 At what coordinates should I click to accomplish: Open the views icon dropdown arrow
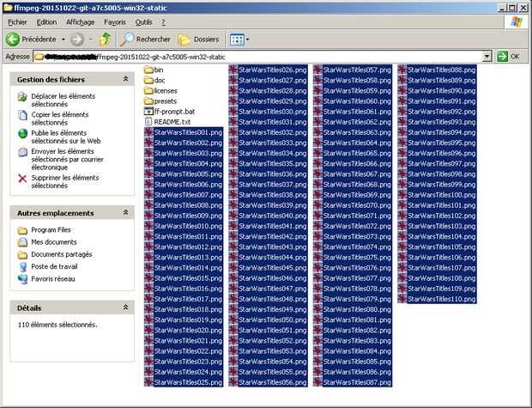[248, 40]
